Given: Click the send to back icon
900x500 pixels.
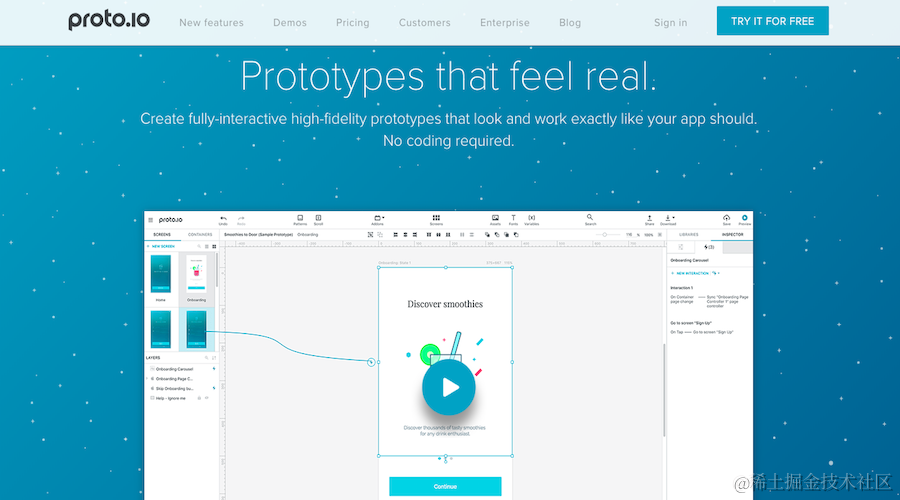Looking at the screenshot, I should tap(497, 235).
